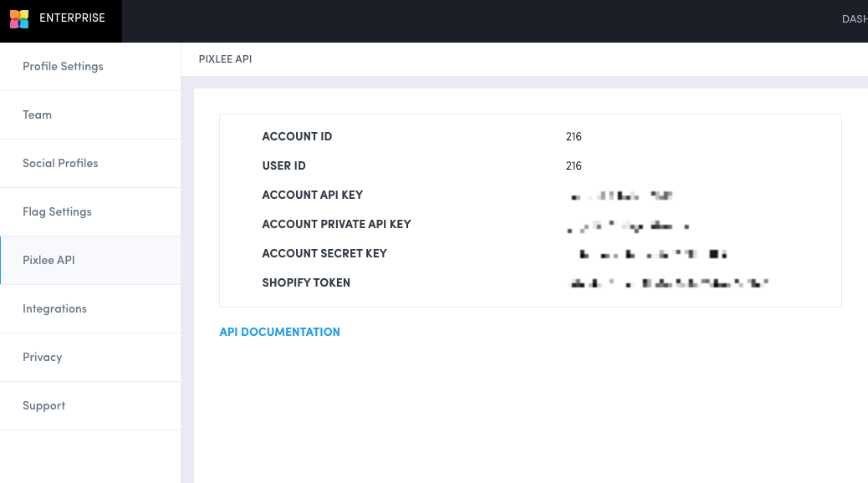
Task: Click the Pixlee colorful logo icon
Action: (19, 19)
